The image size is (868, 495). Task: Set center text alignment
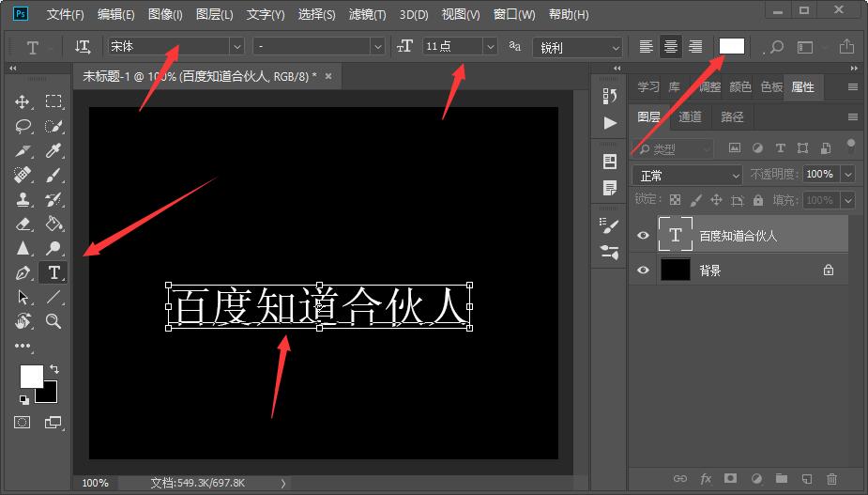point(670,47)
